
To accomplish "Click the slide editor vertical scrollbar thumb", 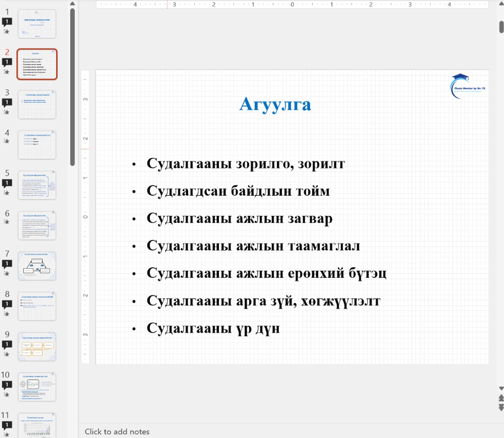I will (x=501, y=27).
